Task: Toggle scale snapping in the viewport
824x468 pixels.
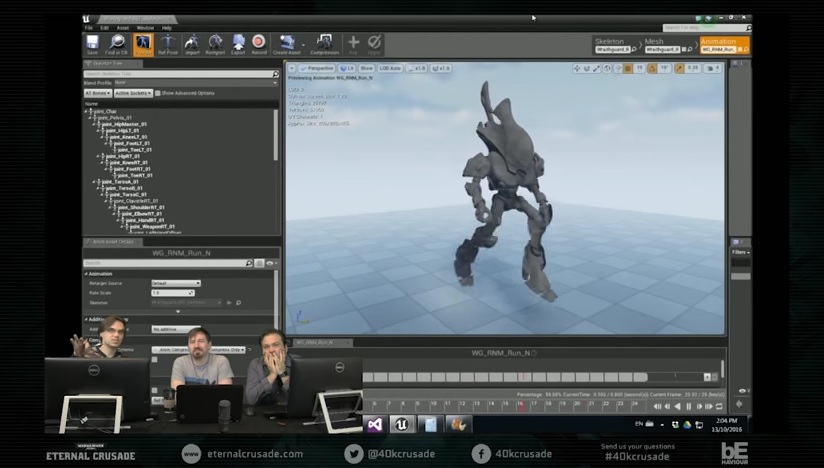Action: (x=679, y=68)
